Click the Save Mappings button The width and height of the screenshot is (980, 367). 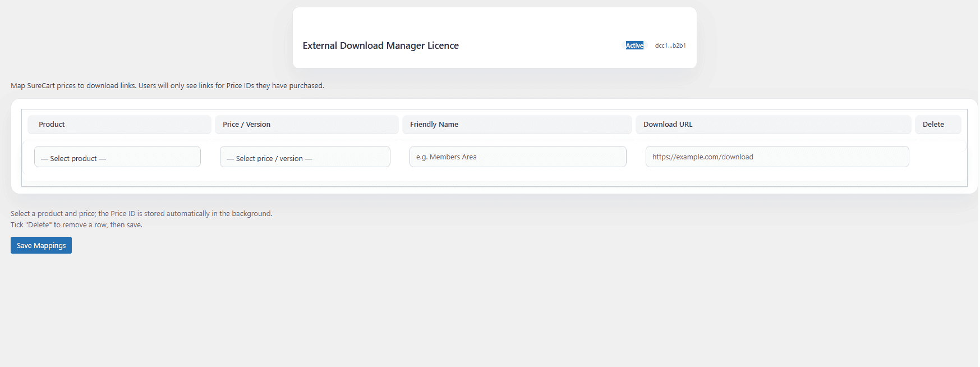41,245
